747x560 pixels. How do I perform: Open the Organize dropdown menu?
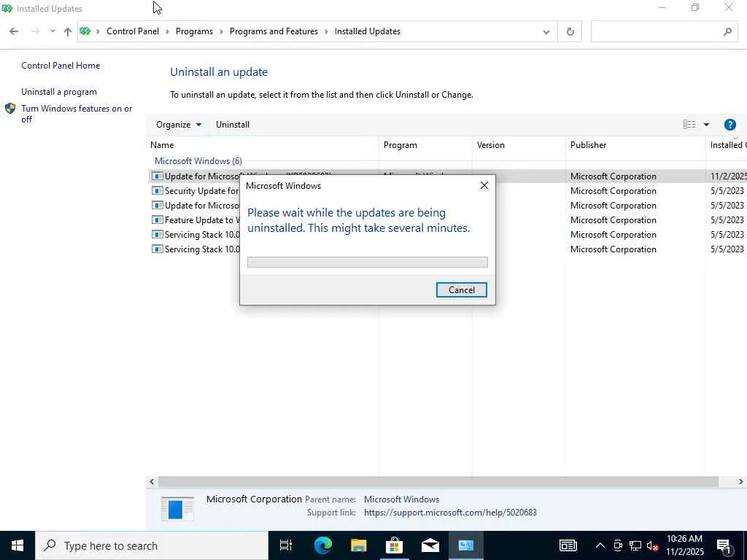pyautogui.click(x=179, y=125)
